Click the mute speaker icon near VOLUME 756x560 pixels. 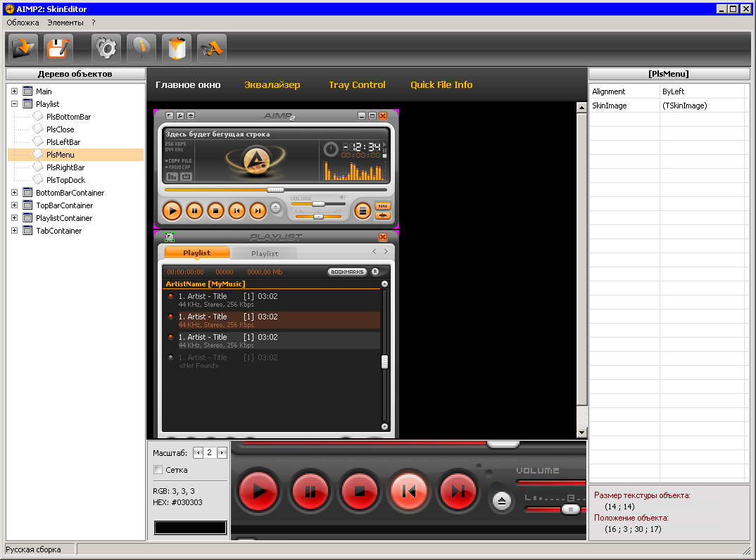tap(343, 198)
